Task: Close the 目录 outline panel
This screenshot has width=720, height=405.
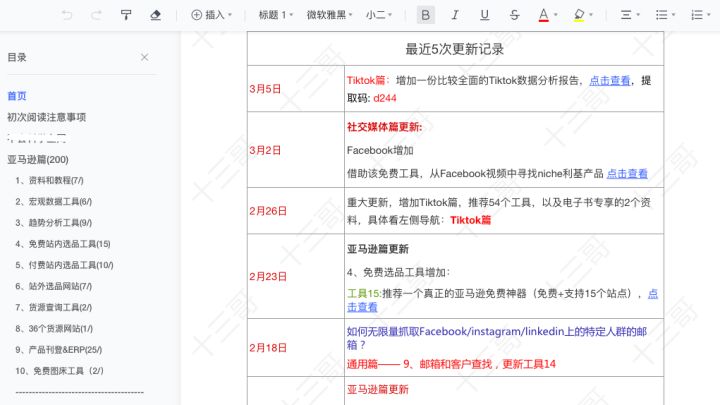Action: tap(144, 58)
